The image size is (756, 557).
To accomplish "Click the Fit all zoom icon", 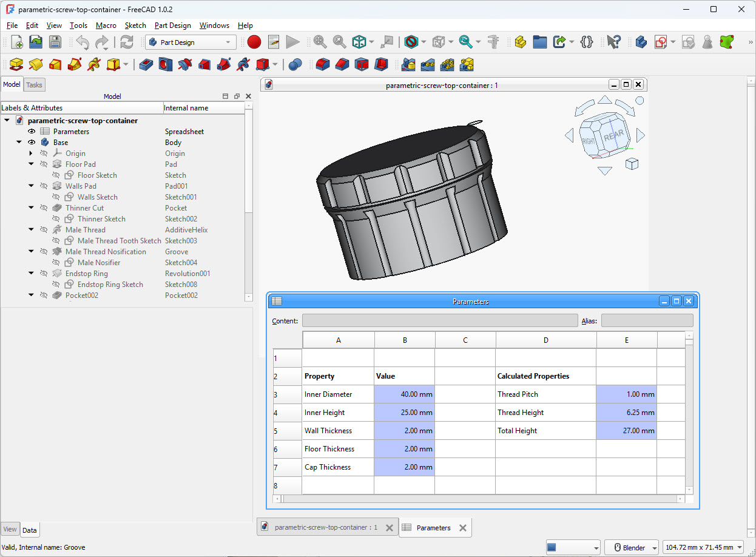I will pos(320,42).
